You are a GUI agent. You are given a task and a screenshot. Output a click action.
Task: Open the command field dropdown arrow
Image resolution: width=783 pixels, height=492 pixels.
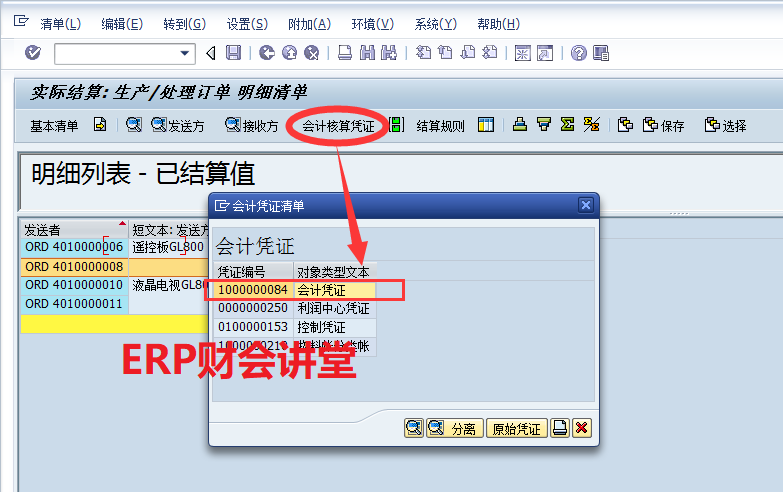pyautogui.click(x=185, y=53)
